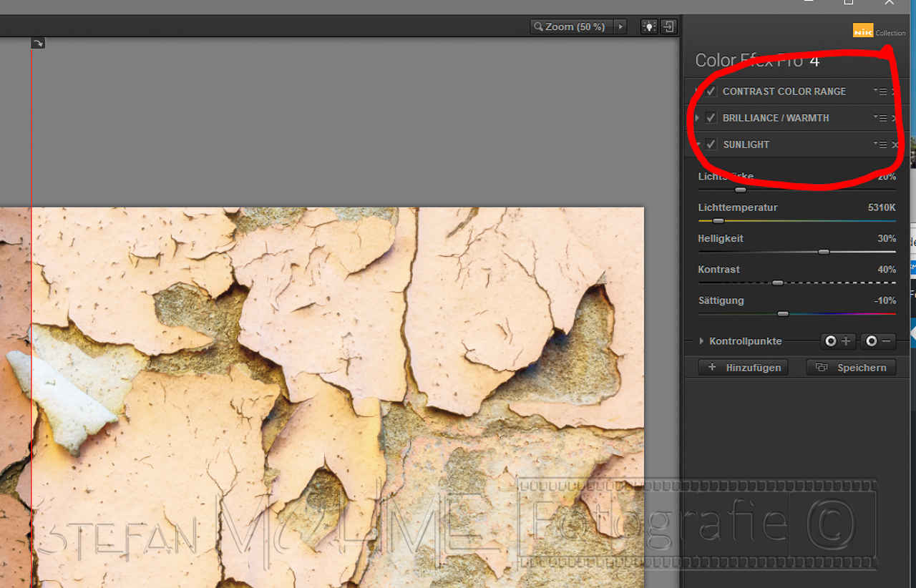Click the 30% Helligkeit value
Viewport: 916px width, 588px height.
(x=887, y=238)
